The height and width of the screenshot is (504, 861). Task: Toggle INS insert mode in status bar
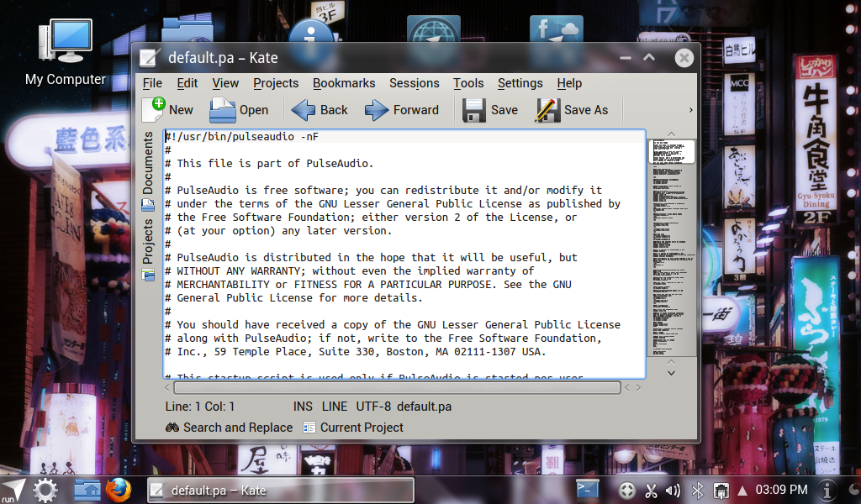coord(303,407)
